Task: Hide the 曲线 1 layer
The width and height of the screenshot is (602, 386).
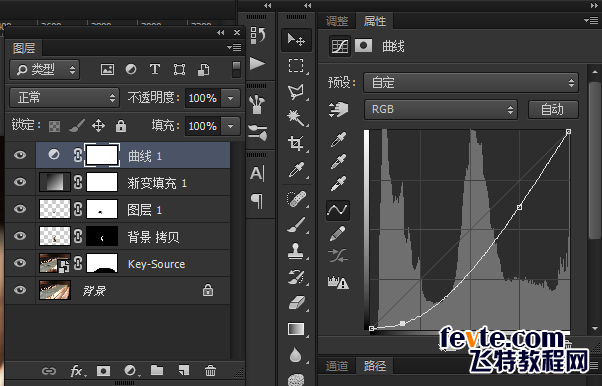Action: tap(20, 155)
